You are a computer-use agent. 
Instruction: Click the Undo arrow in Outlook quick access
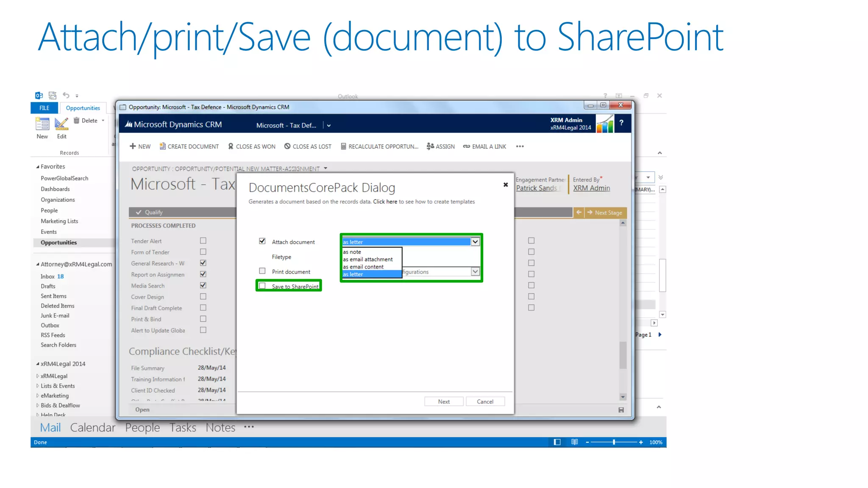click(x=66, y=95)
